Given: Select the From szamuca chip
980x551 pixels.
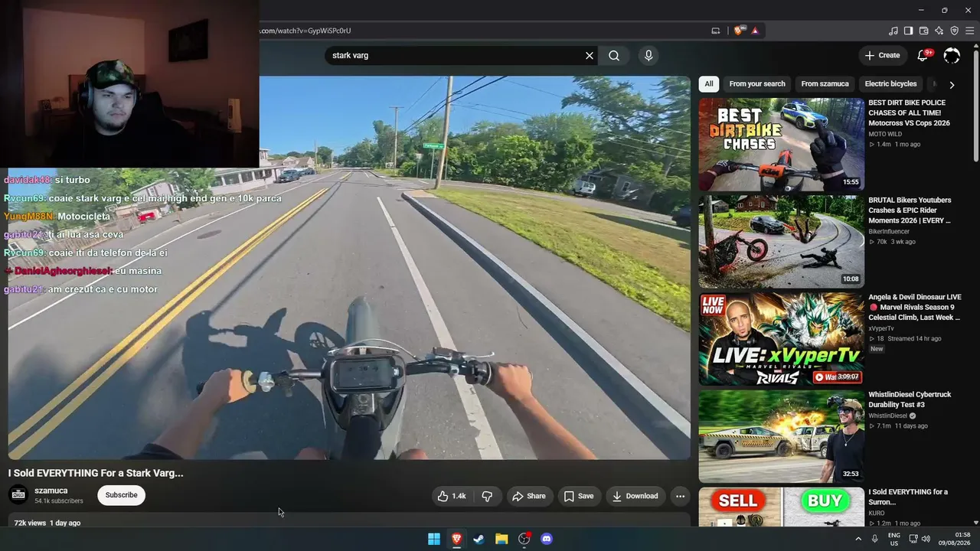Looking at the screenshot, I should point(825,84).
